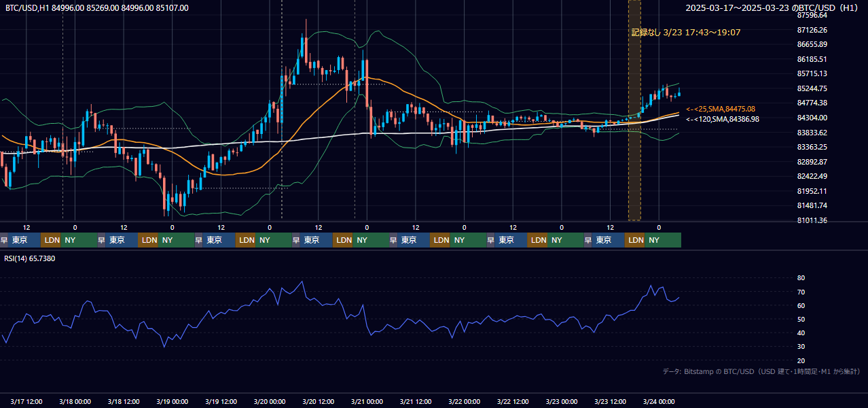Click the 3/23 12:00 date label
Viewport: 868px width, 408px height.
(x=611, y=401)
